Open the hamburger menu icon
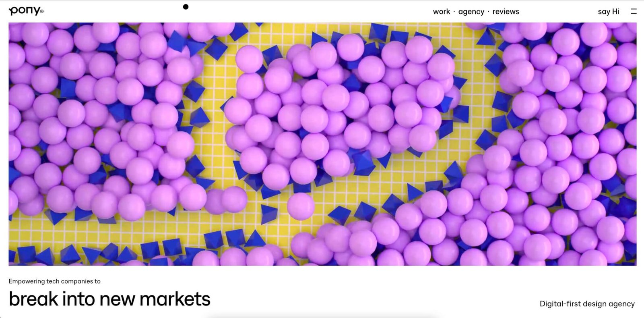 pos(634,11)
